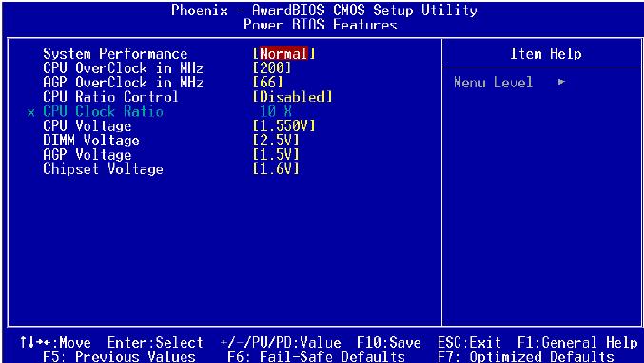The width and height of the screenshot is (644, 363).
Task: Click the Move arrow keys hint
Action: pyautogui.click(x=55, y=342)
